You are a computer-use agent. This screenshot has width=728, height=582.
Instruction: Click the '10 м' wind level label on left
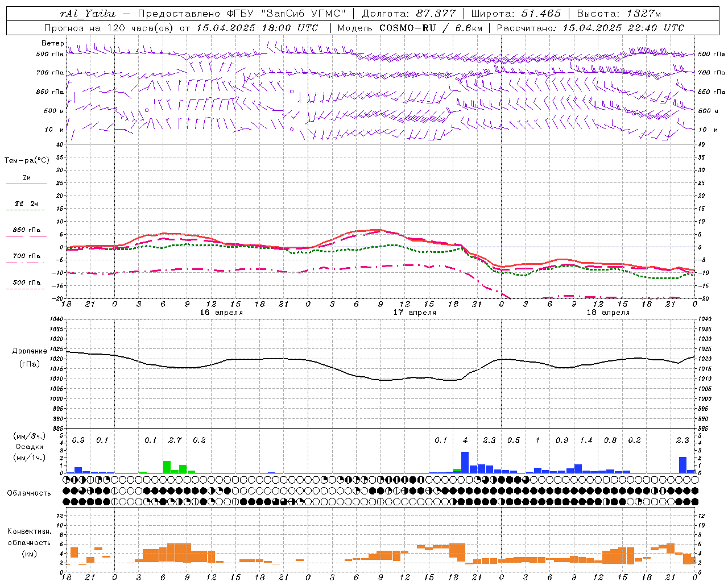[x=55, y=130]
